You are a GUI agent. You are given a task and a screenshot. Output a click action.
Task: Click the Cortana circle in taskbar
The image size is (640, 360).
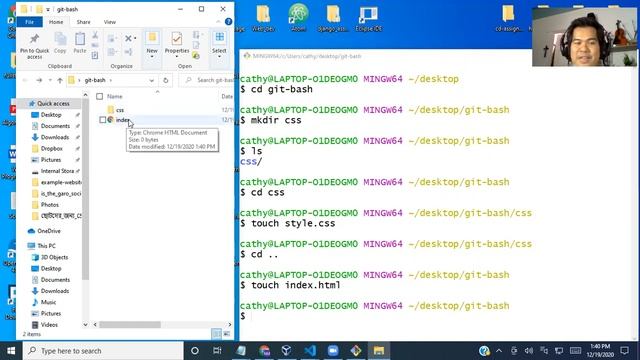point(195,351)
